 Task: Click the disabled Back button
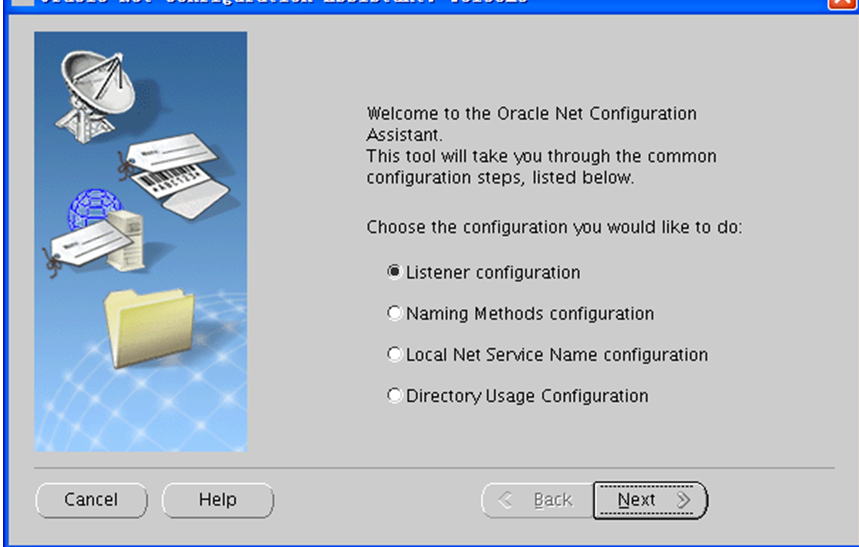pyautogui.click(x=537, y=500)
